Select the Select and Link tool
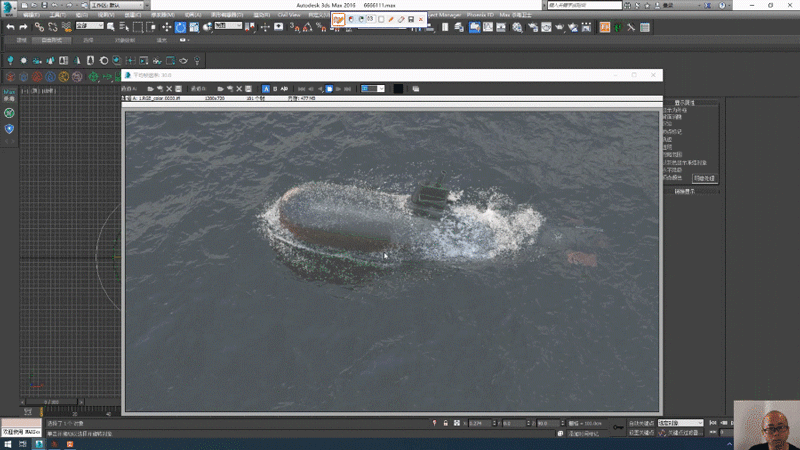The height and width of the screenshot is (450, 800). click(39, 28)
